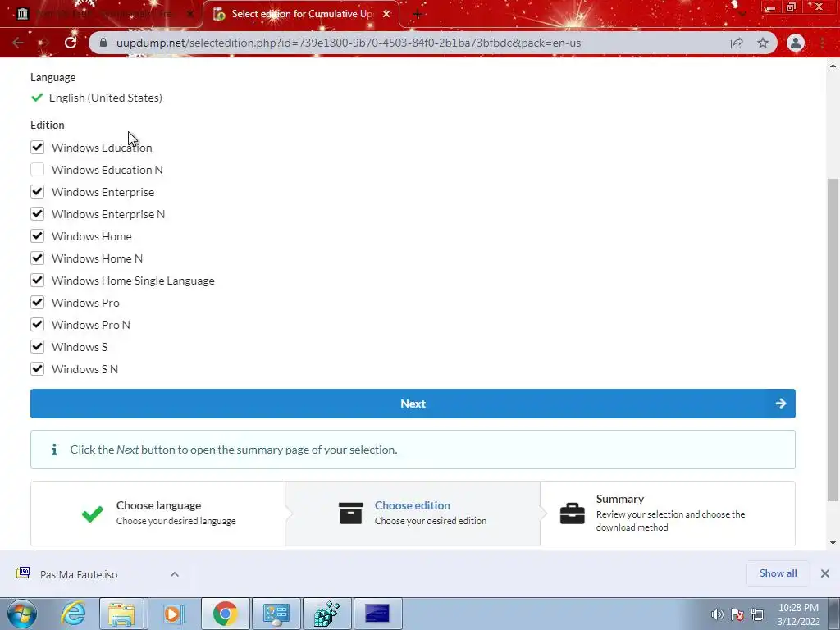840x630 pixels.
Task: Open the Windows Start menu orb
Action: (22, 614)
